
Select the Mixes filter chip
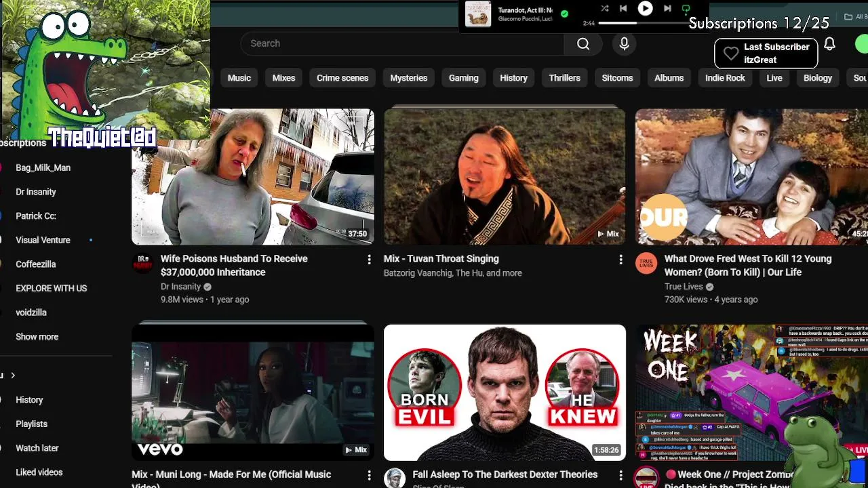coord(283,78)
